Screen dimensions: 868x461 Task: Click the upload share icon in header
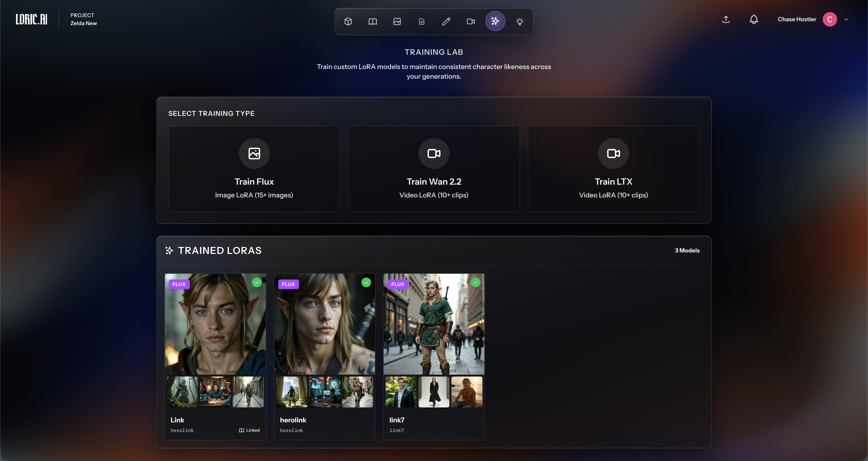coord(726,19)
